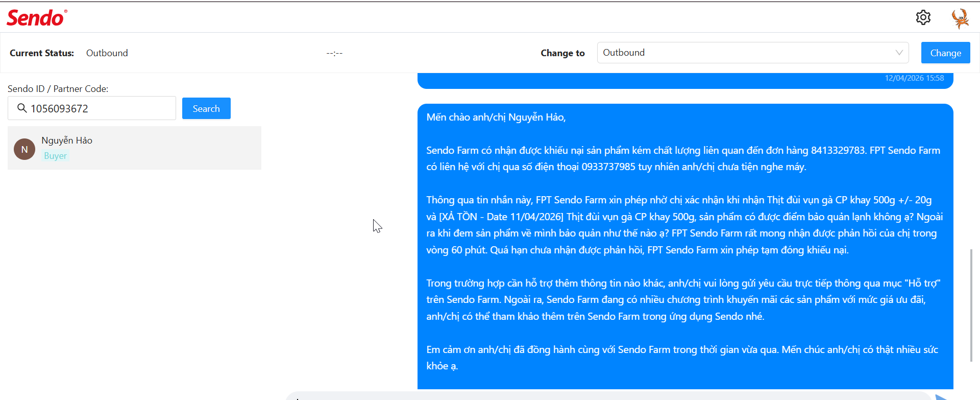Viewport: 980px width, 400px height.
Task: Click the search magnifier icon
Action: coord(22,108)
